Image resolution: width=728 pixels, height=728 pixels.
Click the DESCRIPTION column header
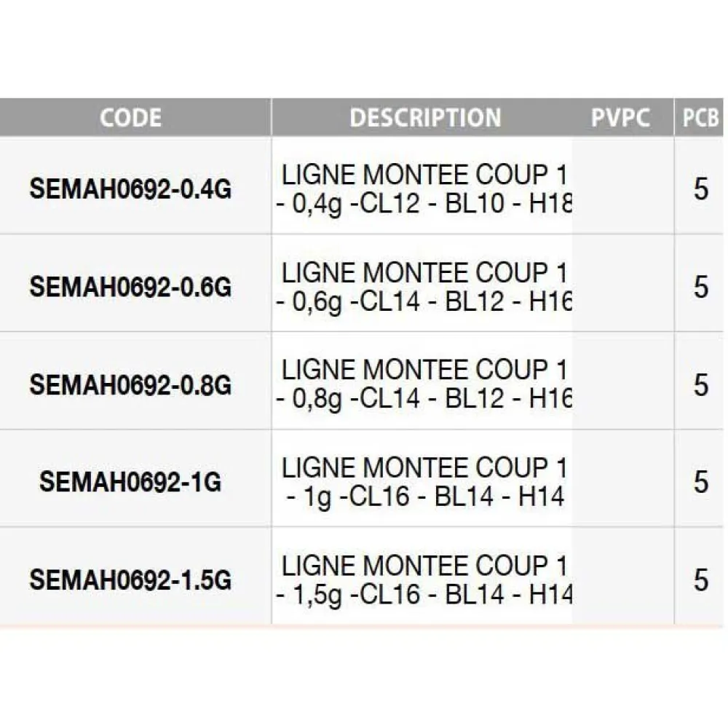[425, 118]
